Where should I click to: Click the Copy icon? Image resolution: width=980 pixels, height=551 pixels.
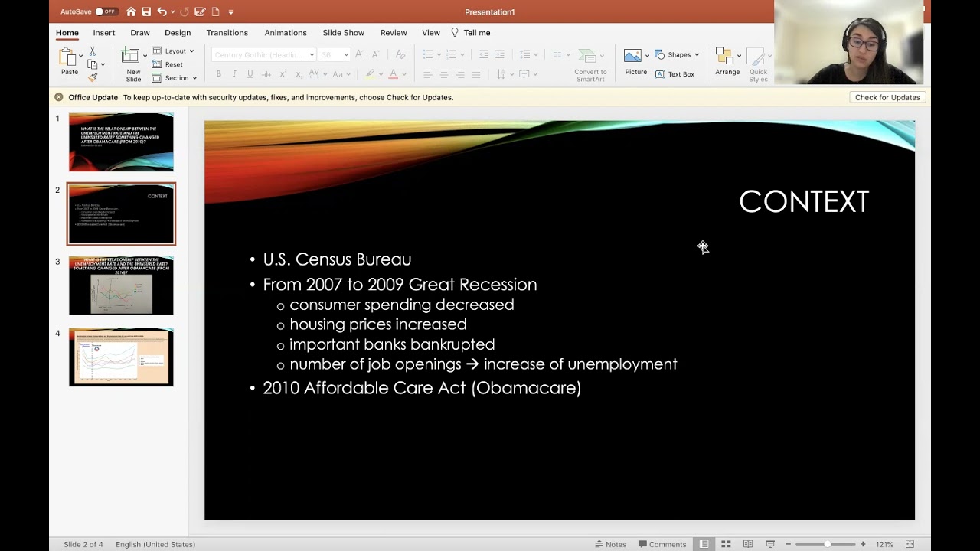click(92, 64)
